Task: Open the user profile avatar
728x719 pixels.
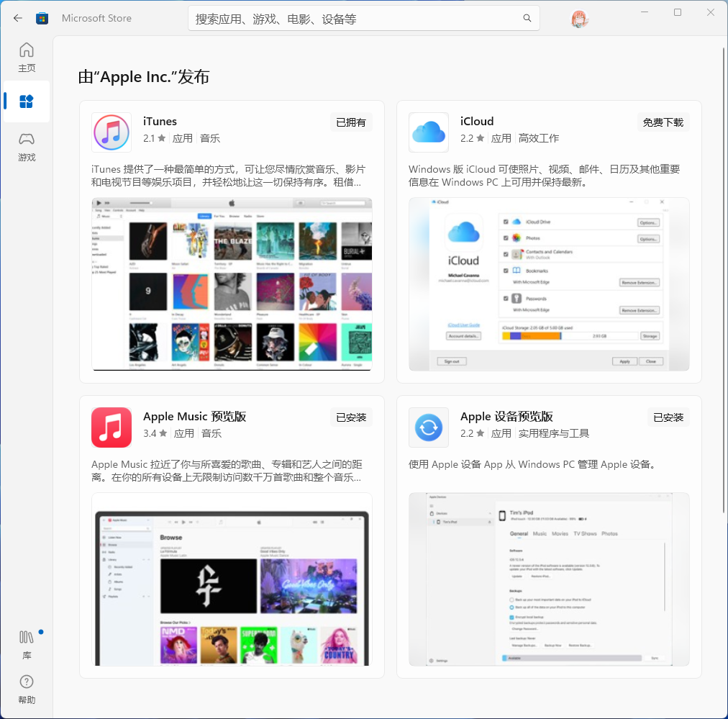Action: [x=579, y=19]
